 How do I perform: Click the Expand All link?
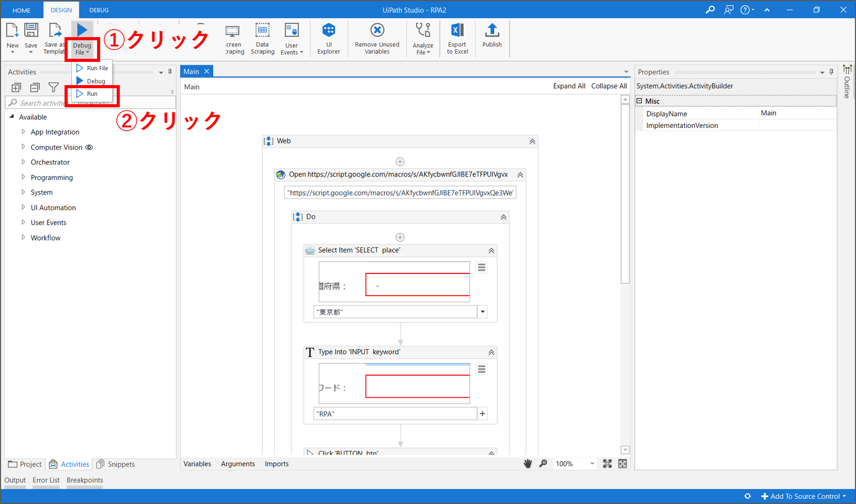pyautogui.click(x=569, y=86)
